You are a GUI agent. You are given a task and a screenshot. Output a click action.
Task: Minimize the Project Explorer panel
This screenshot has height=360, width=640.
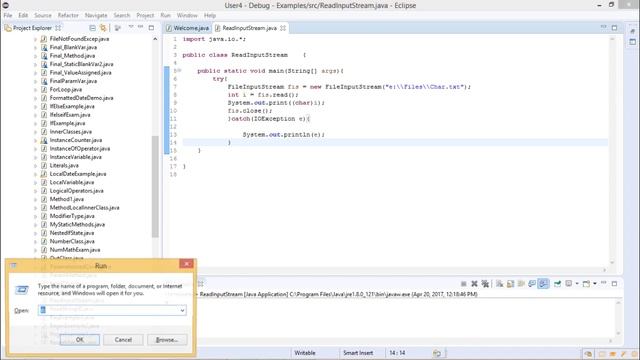[x=141, y=27]
